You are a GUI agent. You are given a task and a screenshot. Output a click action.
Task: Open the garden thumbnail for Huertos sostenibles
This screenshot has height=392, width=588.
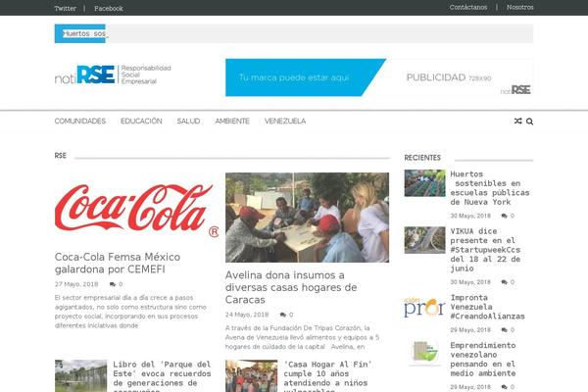425,183
